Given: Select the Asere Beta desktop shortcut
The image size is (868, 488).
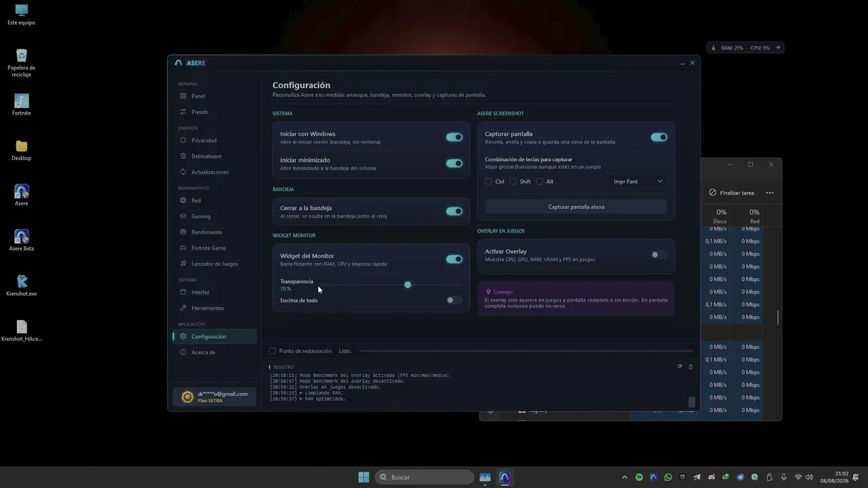Looking at the screenshot, I should point(22,241).
